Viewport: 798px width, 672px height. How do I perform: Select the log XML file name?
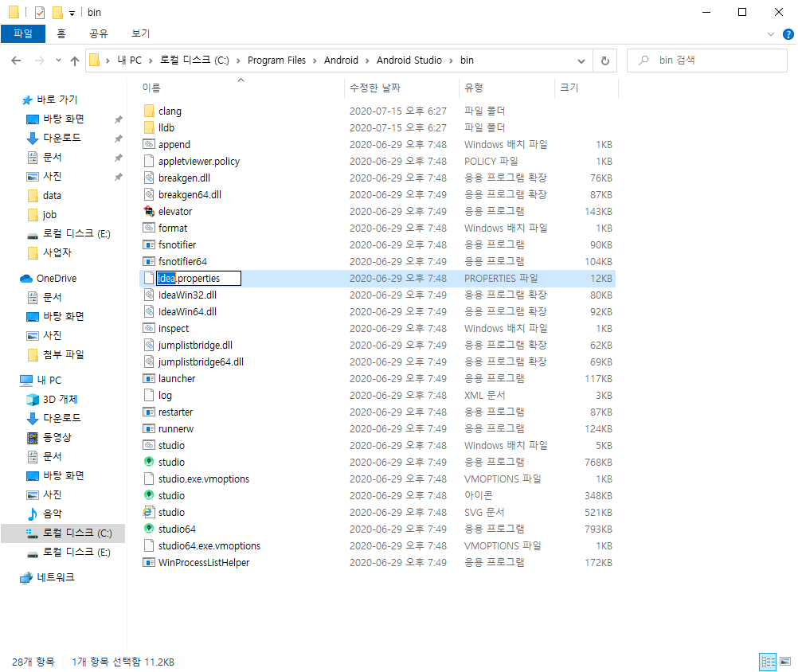165,395
